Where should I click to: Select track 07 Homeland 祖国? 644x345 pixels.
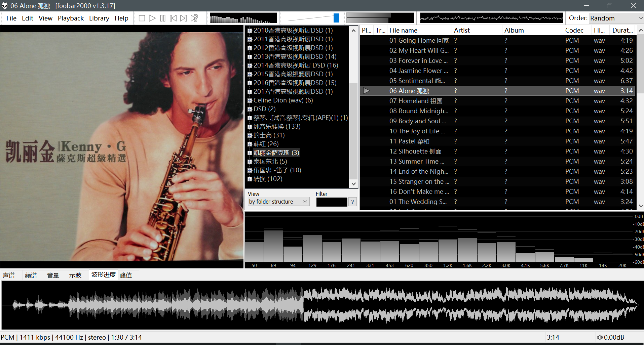coord(416,101)
